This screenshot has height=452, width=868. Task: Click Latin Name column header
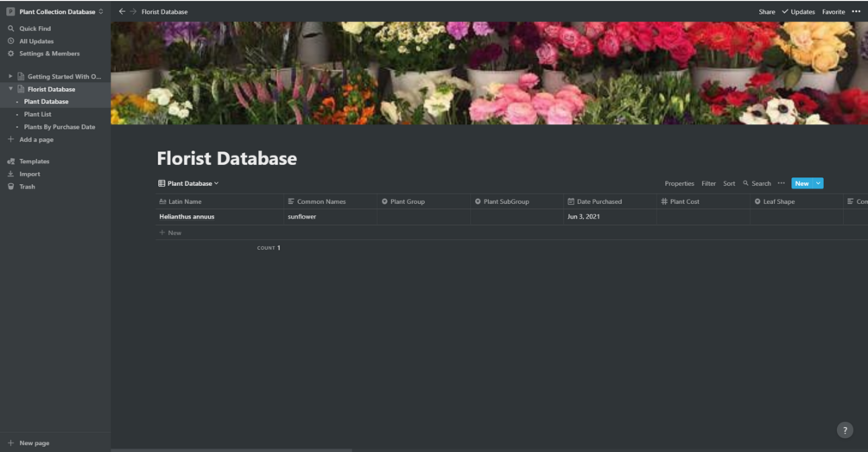coord(219,201)
